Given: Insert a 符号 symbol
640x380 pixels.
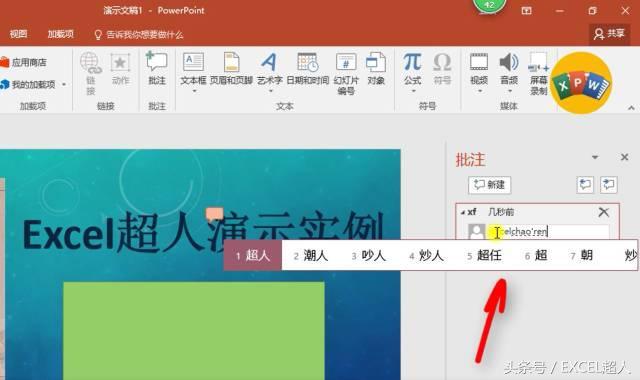Looking at the screenshot, I should [x=442, y=69].
